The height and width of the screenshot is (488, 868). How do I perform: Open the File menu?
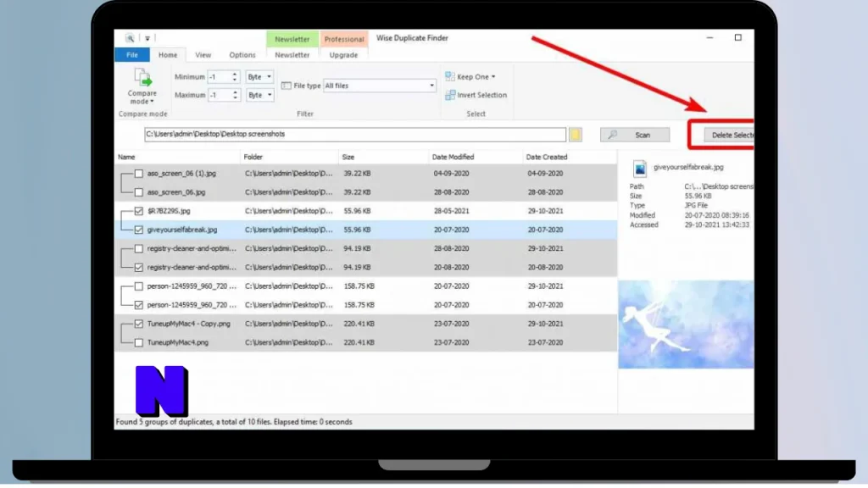[131, 55]
